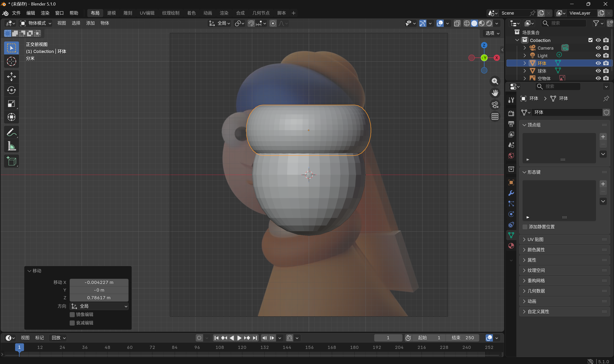Check 添加静置位置 checkbox
614x364 pixels.
(525, 227)
